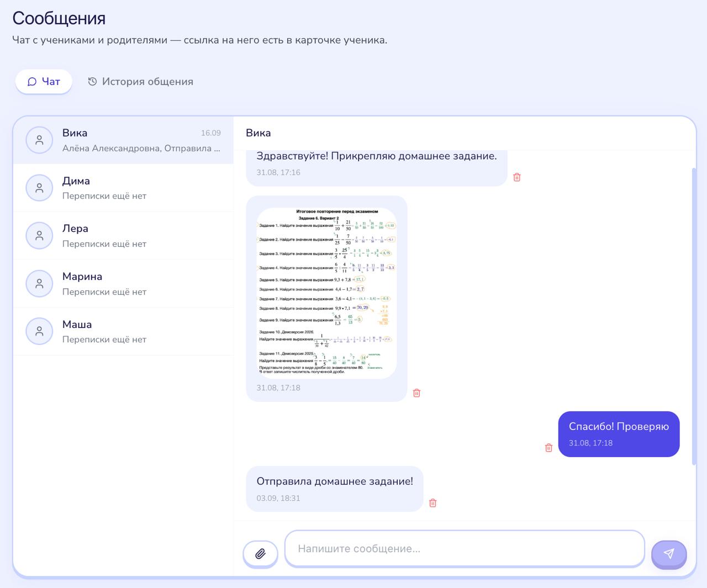Click Марина's avatar icon
The height and width of the screenshot is (588, 707).
(x=39, y=284)
